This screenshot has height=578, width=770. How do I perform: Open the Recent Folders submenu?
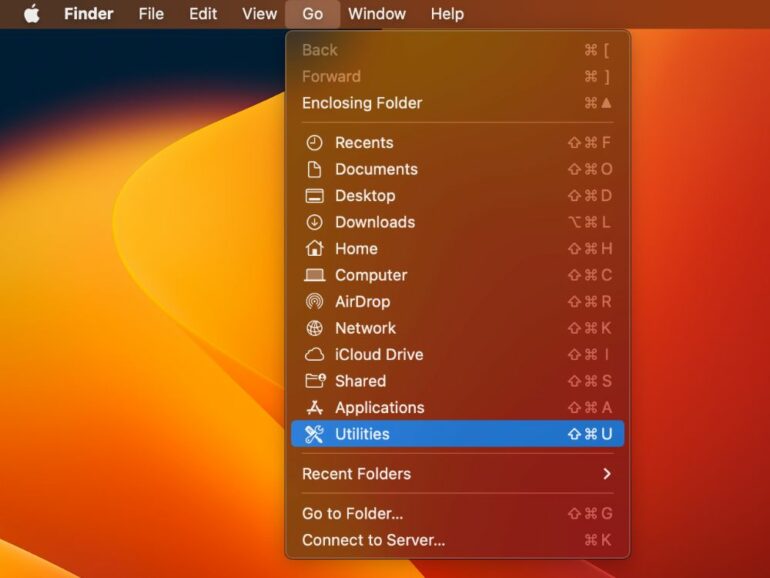point(457,473)
